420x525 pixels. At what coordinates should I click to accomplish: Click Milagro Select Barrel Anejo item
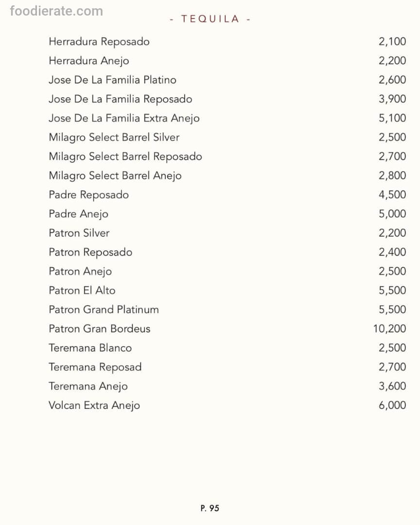pyautogui.click(x=115, y=175)
